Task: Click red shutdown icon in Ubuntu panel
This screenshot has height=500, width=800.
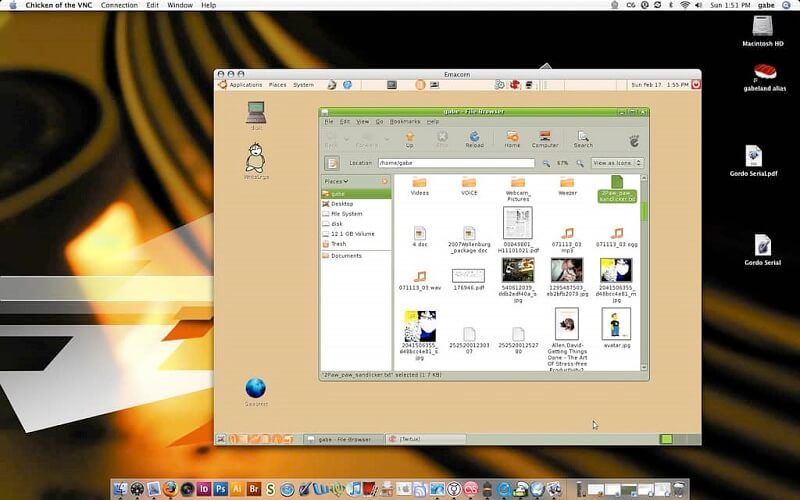Action: (x=696, y=85)
